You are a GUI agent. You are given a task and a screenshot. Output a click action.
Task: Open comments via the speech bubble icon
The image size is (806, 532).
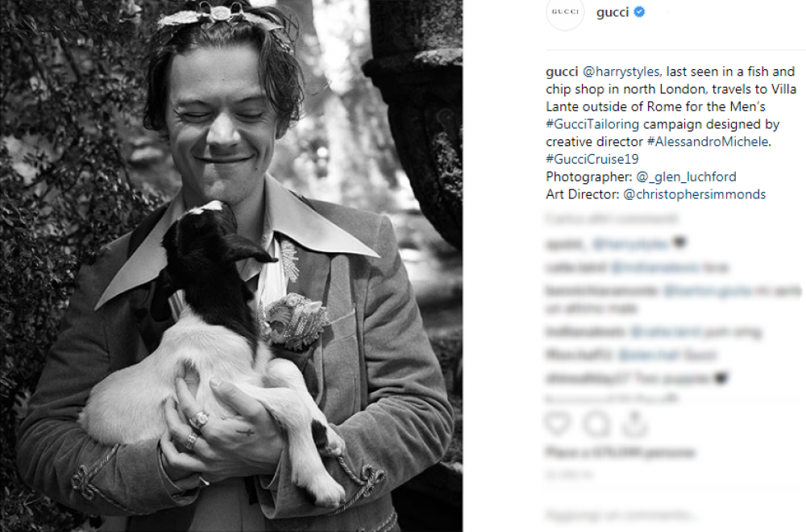tap(596, 423)
